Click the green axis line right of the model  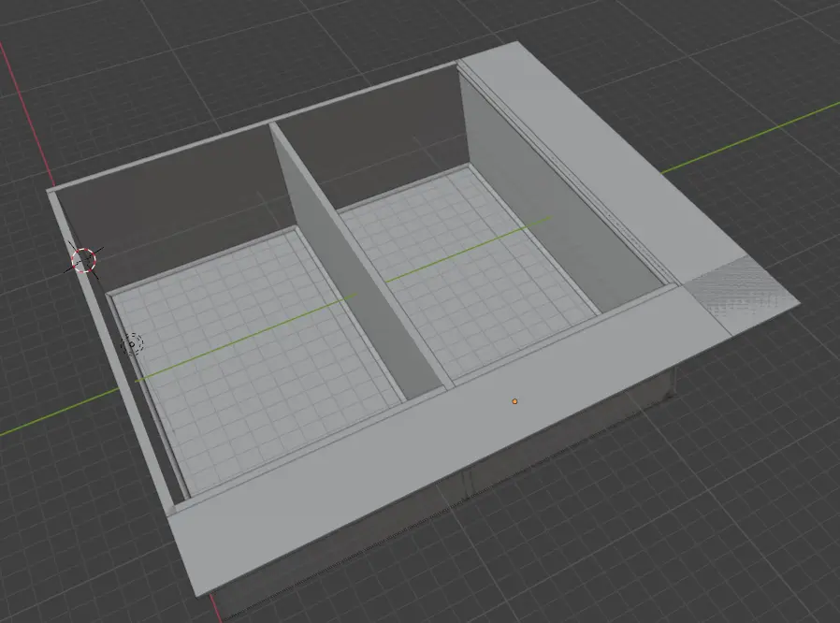748,138
